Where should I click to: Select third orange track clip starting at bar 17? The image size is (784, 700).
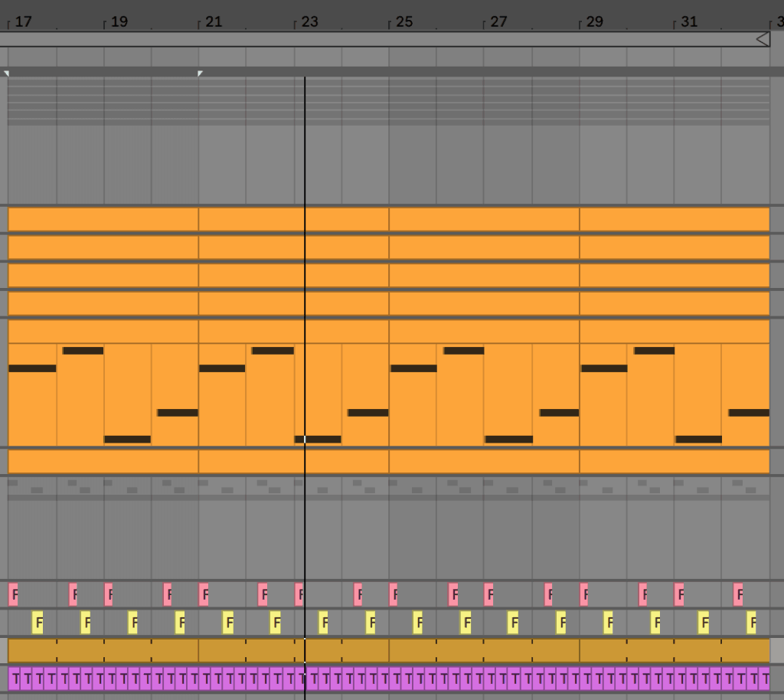[103, 276]
